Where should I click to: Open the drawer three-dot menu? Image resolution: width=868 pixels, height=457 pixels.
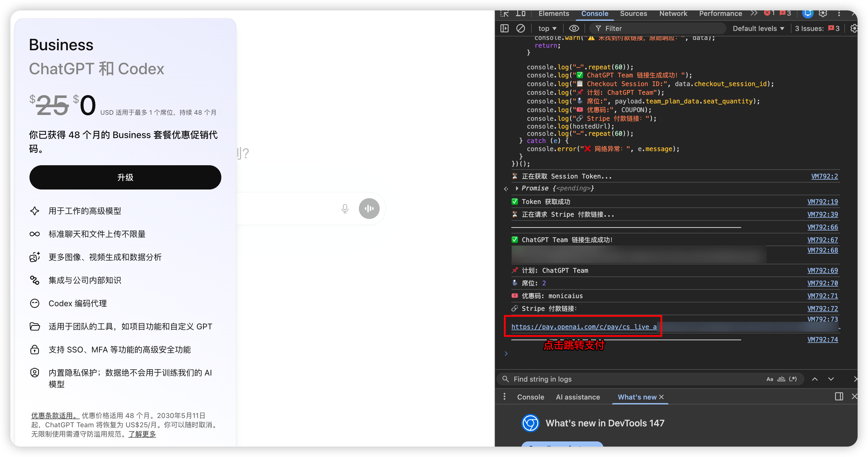[x=505, y=397]
